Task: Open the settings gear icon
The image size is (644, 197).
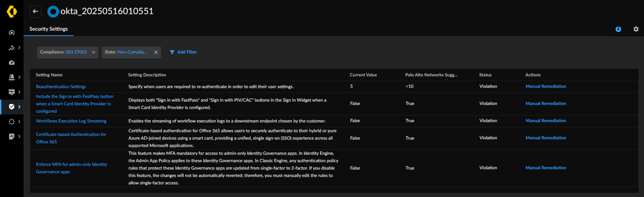Action: [636, 29]
